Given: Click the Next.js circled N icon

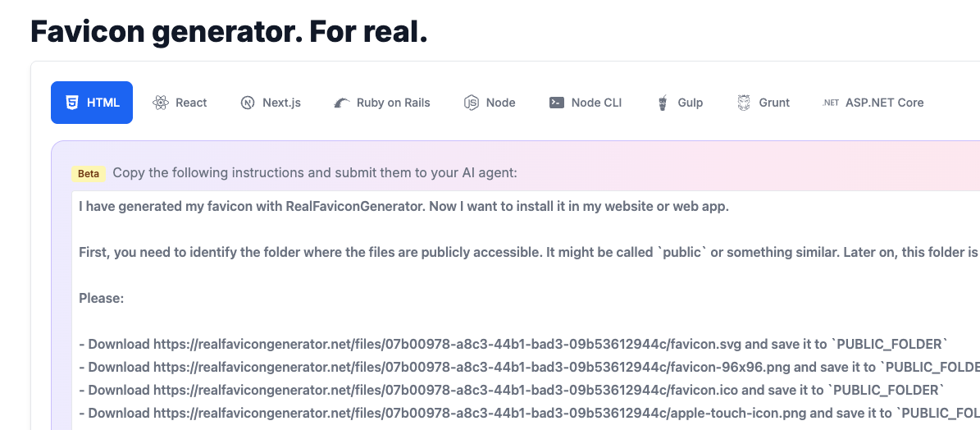Looking at the screenshot, I should [248, 103].
